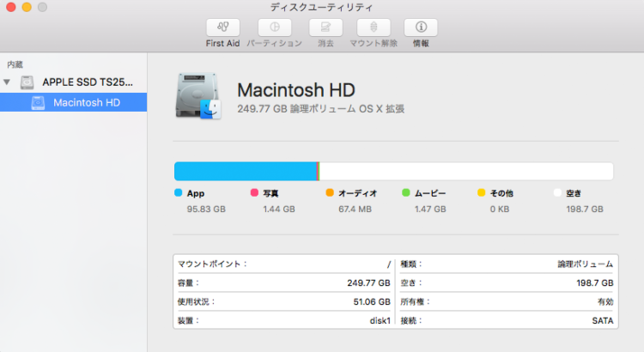Screen dimensions: 644x352
Task: Click the 1.47 GB ムービー value
Action: pyautogui.click(x=430, y=209)
